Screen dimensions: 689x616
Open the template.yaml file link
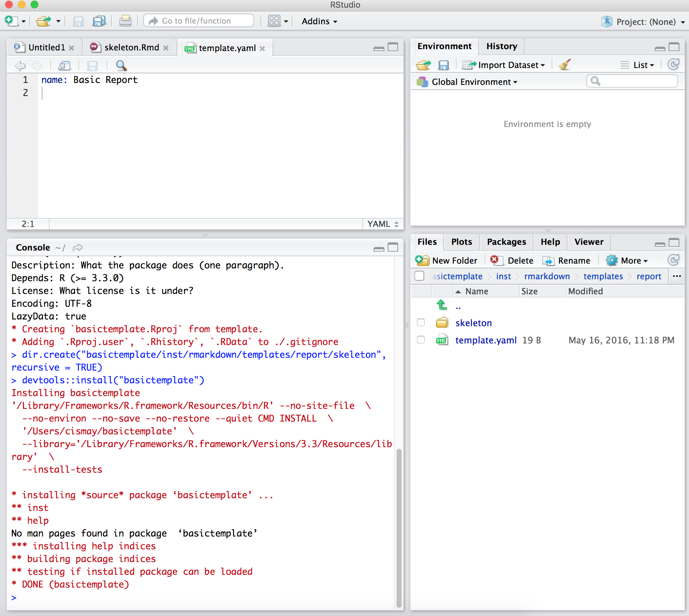point(486,340)
